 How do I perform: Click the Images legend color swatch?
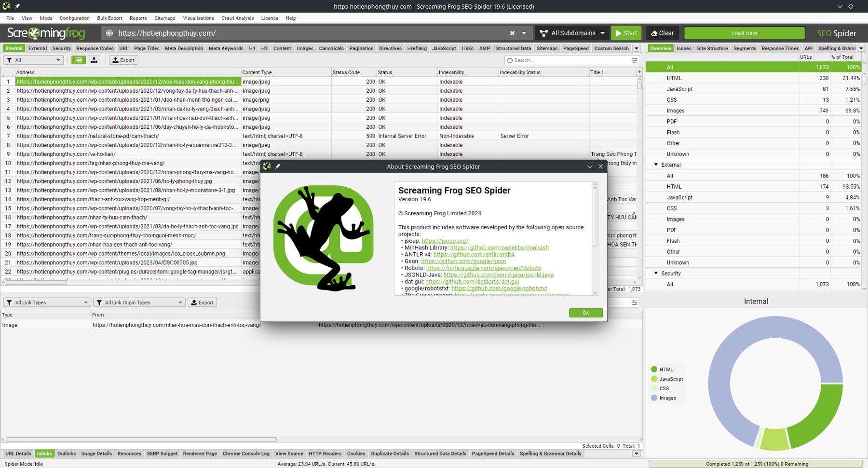(x=654, y=398)
